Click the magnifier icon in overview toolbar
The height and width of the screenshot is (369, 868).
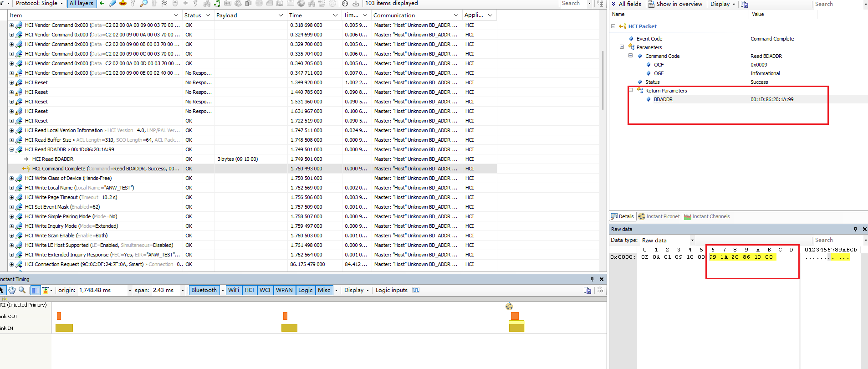(143, 3)
